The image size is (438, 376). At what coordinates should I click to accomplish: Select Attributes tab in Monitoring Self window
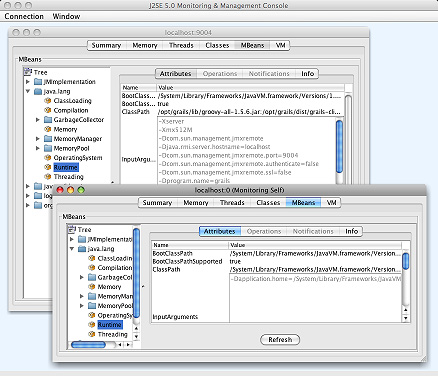point(220,231)
